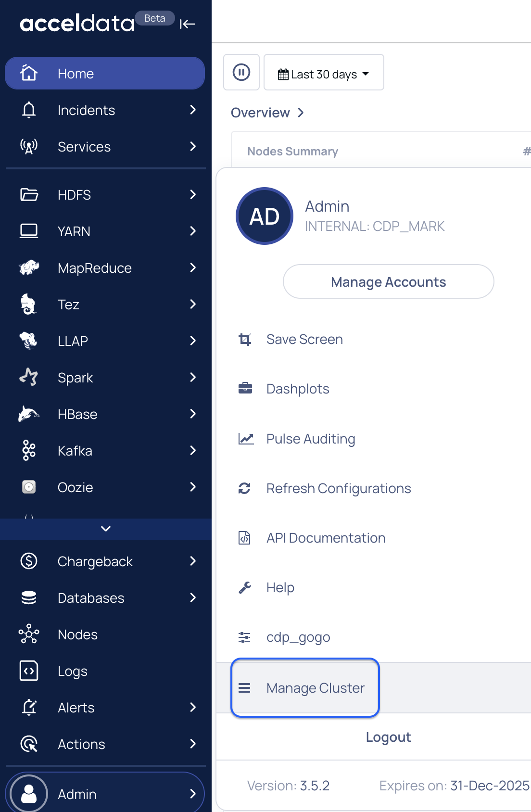Image resolution: width=531 pixels, height=812 pixels.
Task: Expand the YARN submenu chevron
Action: click(x=193, y=231)
